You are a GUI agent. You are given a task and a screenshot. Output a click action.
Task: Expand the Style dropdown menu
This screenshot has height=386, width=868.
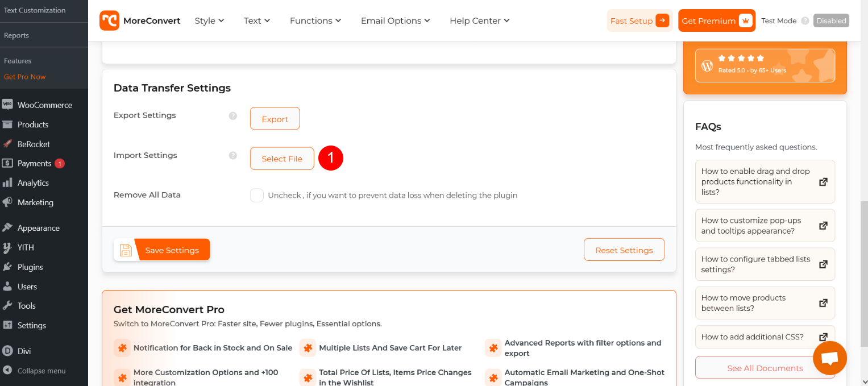point(209,20)
